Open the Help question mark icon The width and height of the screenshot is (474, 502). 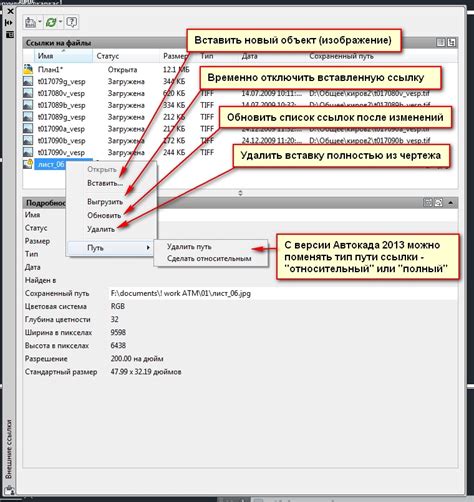pyautogui.click(x=71, y=22)
